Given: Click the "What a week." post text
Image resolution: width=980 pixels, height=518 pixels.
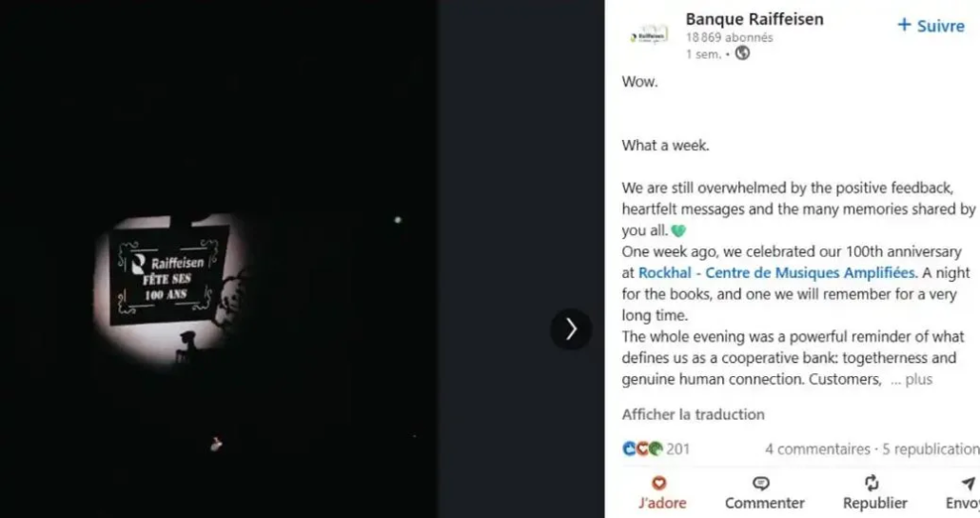Looking at the screenshot, I should pyautogui.click(x=666, y=146).
